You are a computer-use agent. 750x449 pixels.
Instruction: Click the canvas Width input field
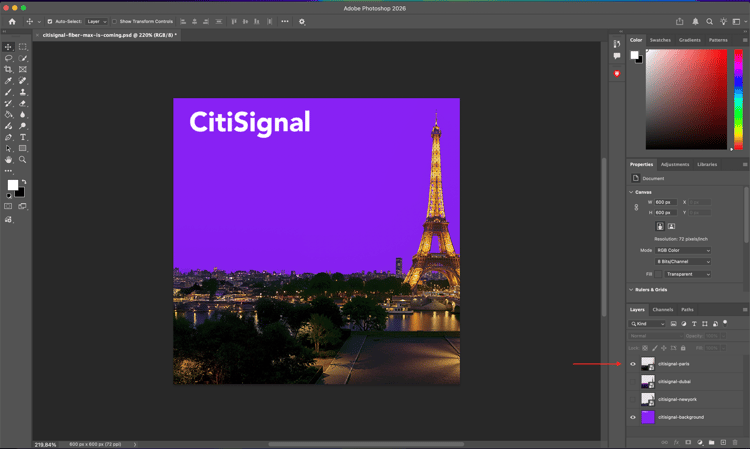[x=665, y=202]
